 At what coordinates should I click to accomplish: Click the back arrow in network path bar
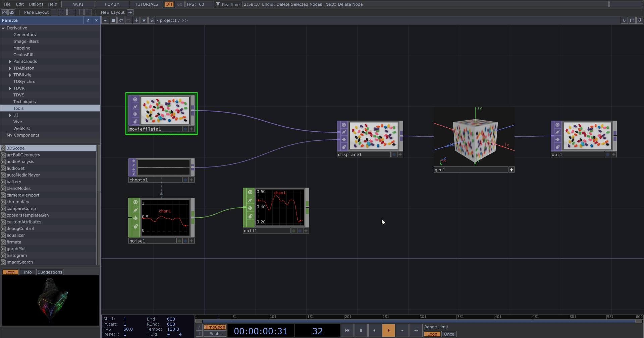pos(121,20)
